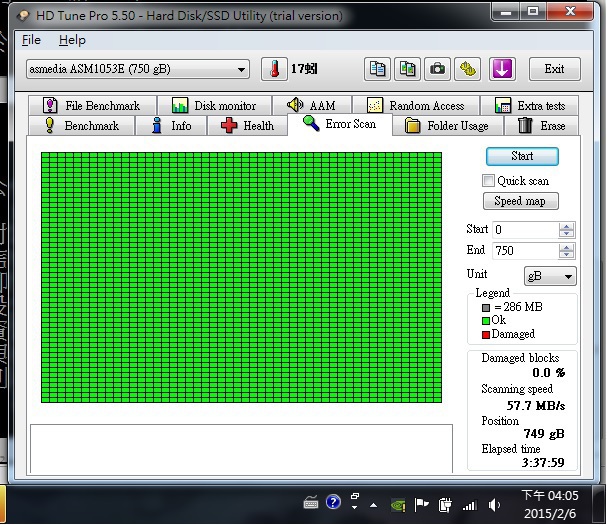Close the HD Tune Pro window

point(570,11)
